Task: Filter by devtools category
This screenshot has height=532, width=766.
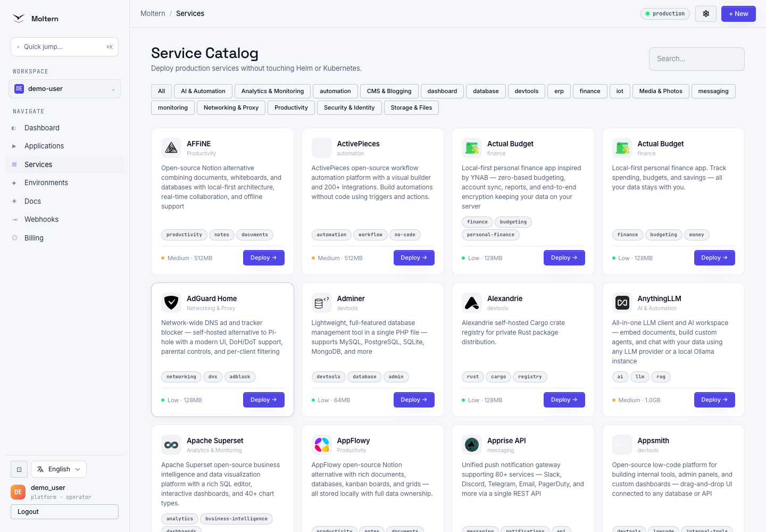Action: click(x=527, y=92)
